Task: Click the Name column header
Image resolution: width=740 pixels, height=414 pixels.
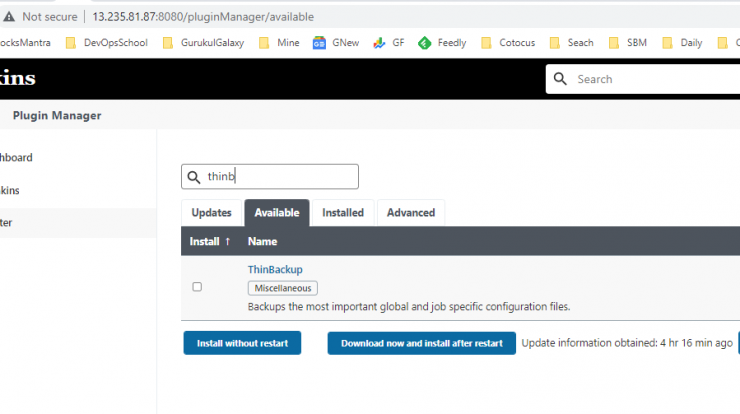Action: pyautogui.click(x=262, y=241)
